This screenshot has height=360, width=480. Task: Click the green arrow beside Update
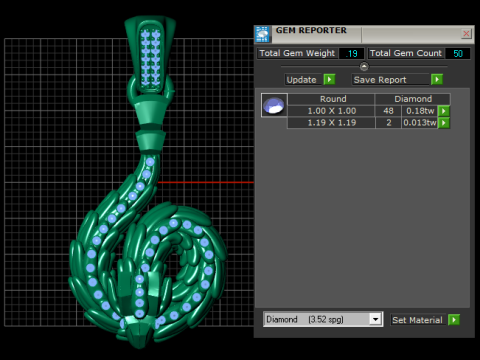coord(329,80)
